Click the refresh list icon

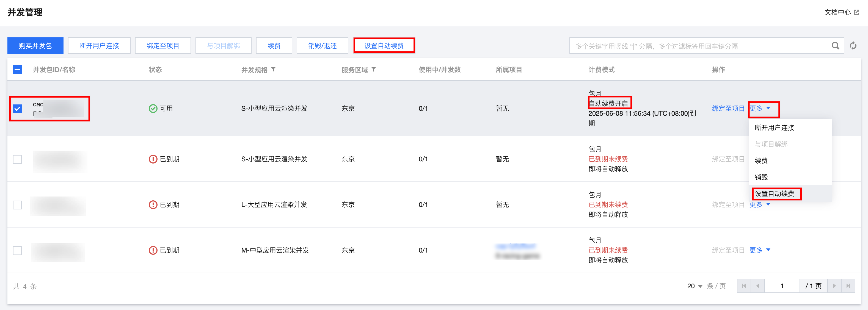coord(853,46)
